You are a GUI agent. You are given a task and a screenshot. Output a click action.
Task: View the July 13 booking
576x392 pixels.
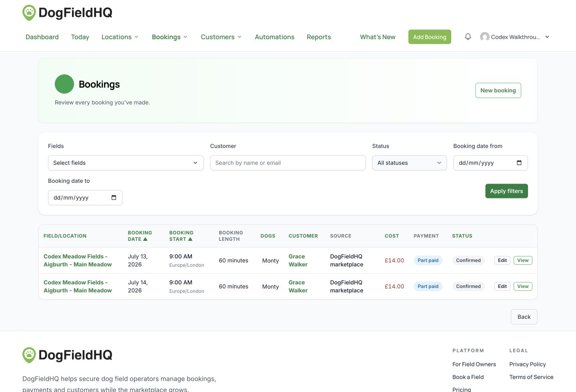[x=523, y=260]
